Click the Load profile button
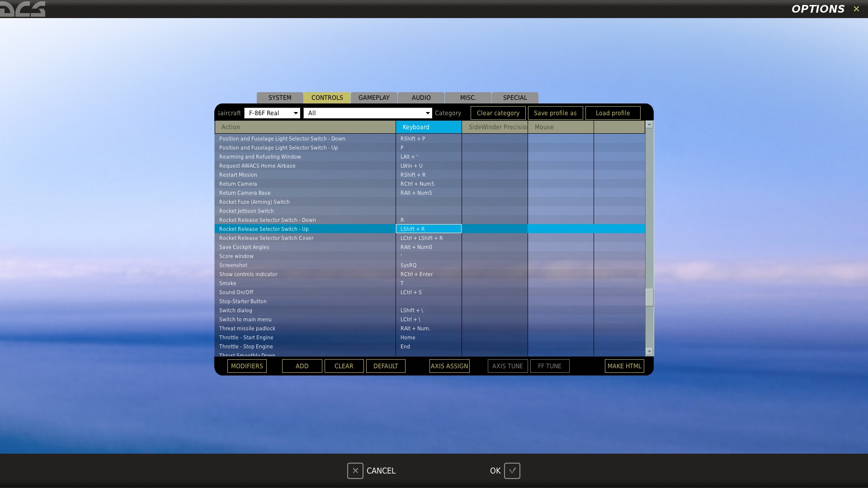Screen dimensions: 868x488 tap(613, 113)
